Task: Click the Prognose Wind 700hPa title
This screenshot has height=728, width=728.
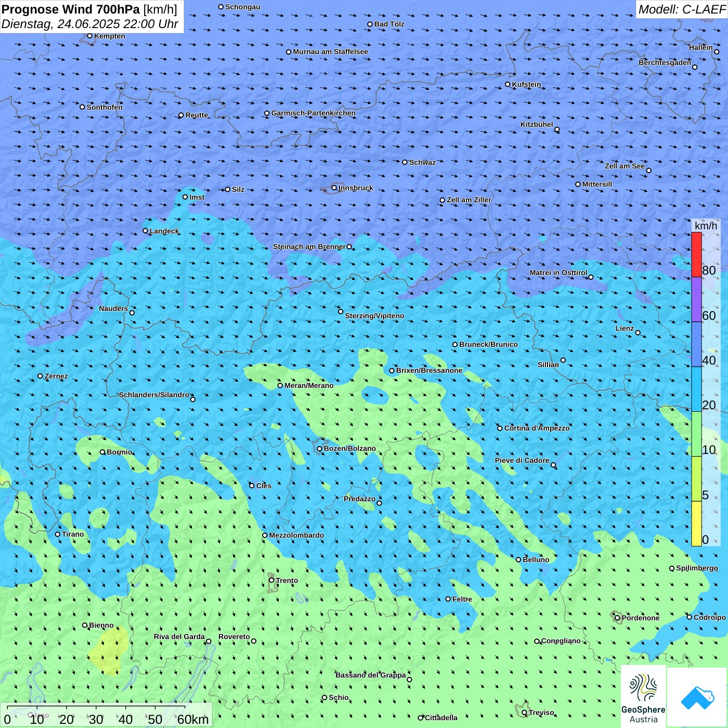Action: point(71,9)
